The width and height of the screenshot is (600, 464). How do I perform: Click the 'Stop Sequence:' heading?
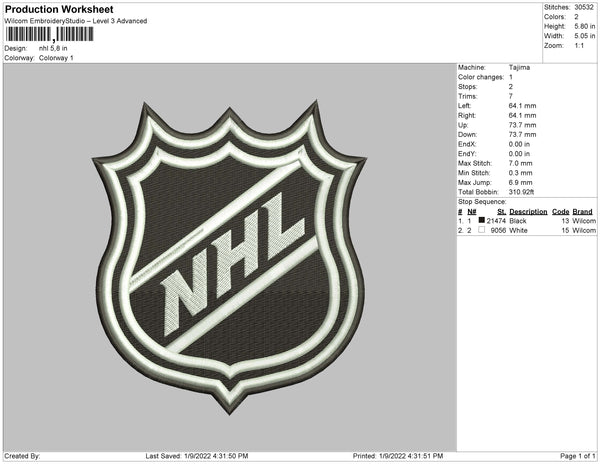click(482, 202)
